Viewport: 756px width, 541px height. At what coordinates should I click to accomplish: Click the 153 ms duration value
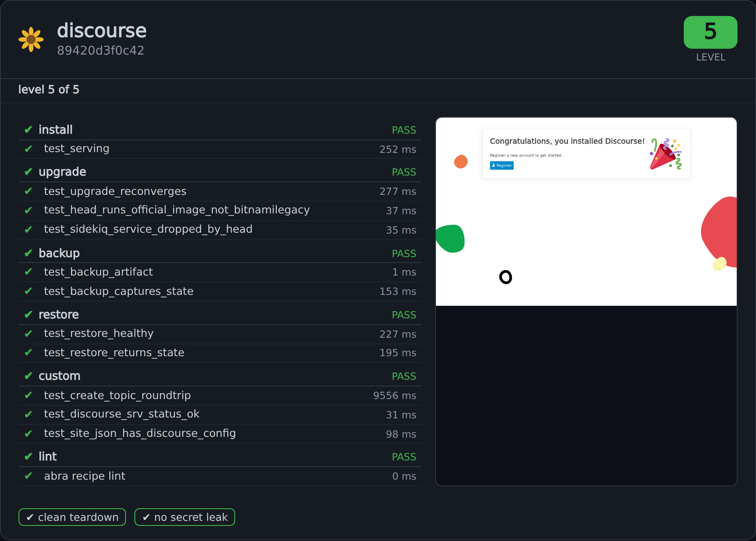tap(398, 292)
